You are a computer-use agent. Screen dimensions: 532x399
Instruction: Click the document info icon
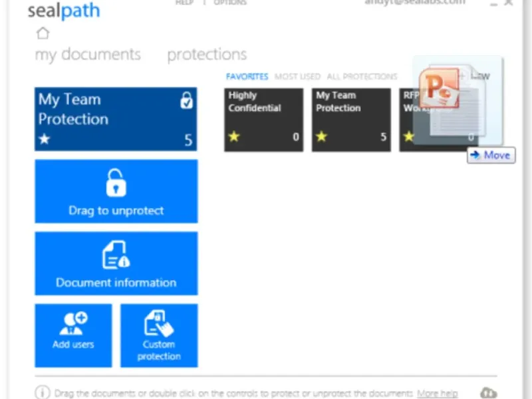pos(116,255)
